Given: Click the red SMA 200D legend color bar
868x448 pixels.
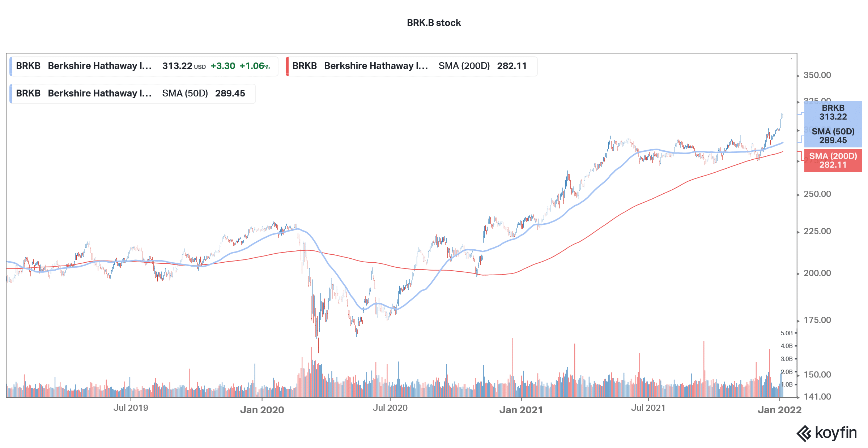Looking at the screenshot, I should click(287, 66).
